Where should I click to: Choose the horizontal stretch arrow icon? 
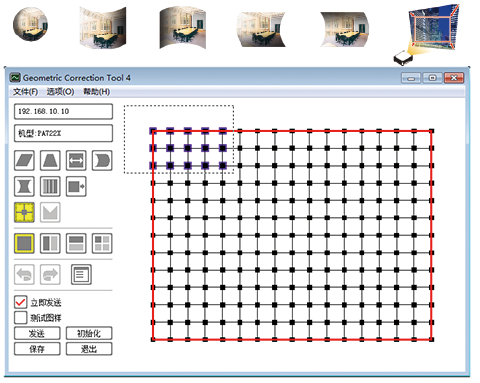pos(76,160)
